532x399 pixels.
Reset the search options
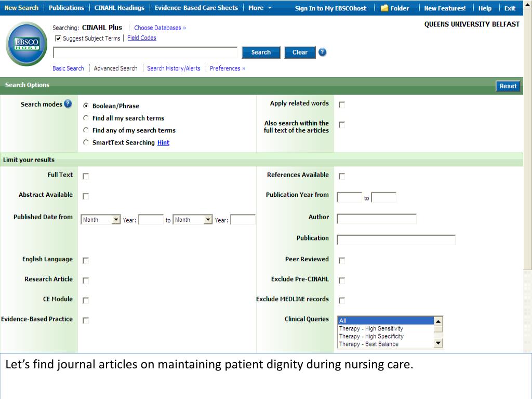click(508, 86)
